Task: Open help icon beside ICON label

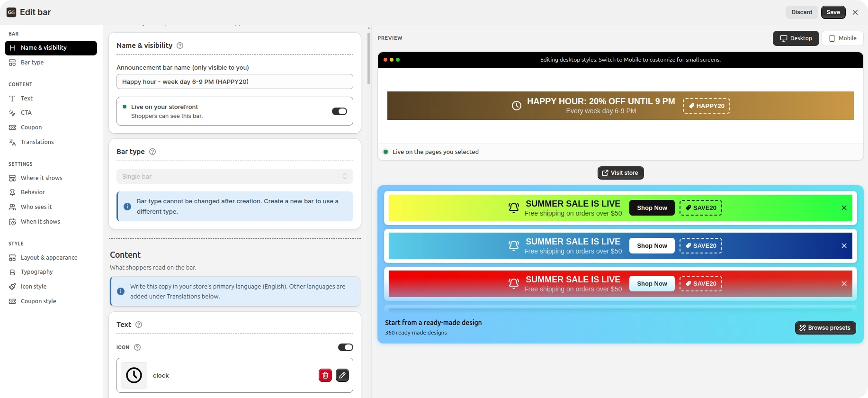Action: tap(137, 347)
